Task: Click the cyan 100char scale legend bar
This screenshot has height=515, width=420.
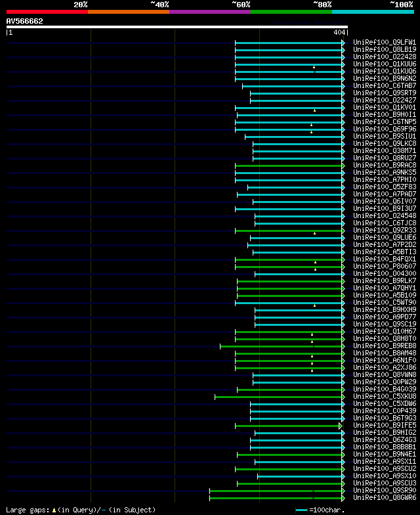Action: pyautogui.click(x=302, y=510)
